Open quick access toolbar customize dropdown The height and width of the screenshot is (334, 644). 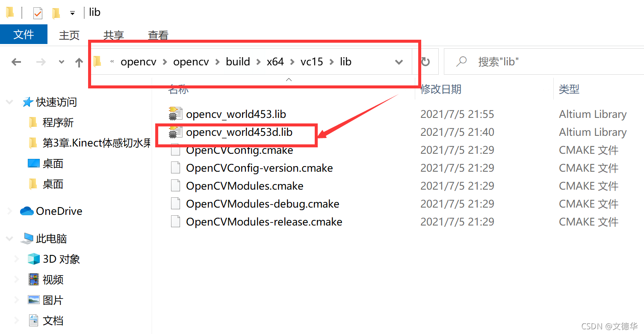pos(73,13)
